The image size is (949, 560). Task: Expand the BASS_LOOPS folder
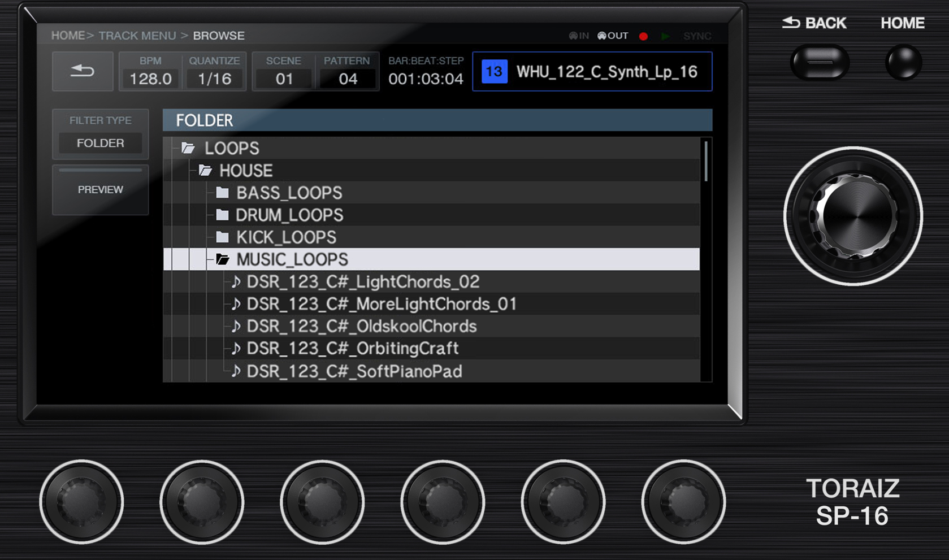(x=289, y=193)
